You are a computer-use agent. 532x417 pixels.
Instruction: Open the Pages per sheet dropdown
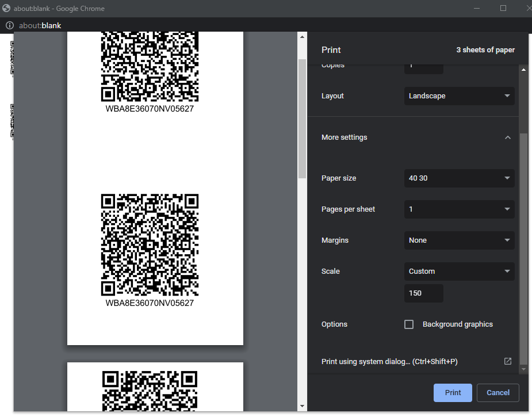point(459,209)
